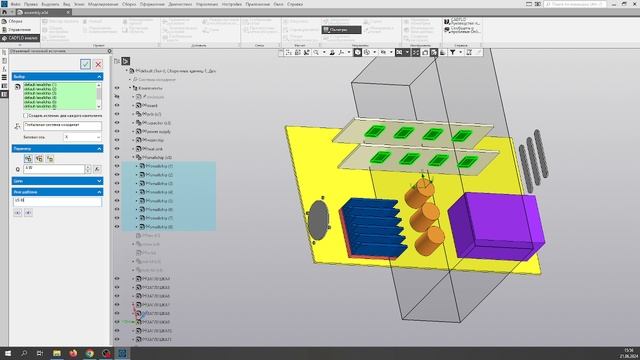Toggle the eye icon for smallchip (8)
640x360 pixels.
tap(117, 227)
